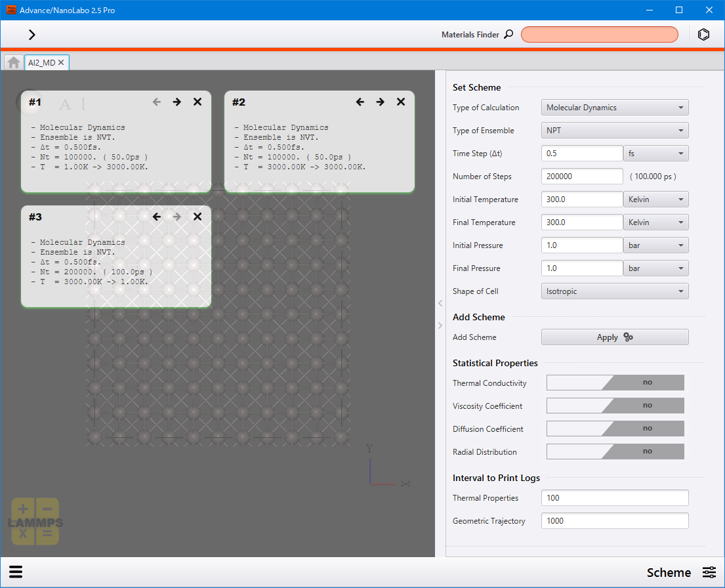
Task: Expand panel with the right chevron splitter
Action: (440, 325)
